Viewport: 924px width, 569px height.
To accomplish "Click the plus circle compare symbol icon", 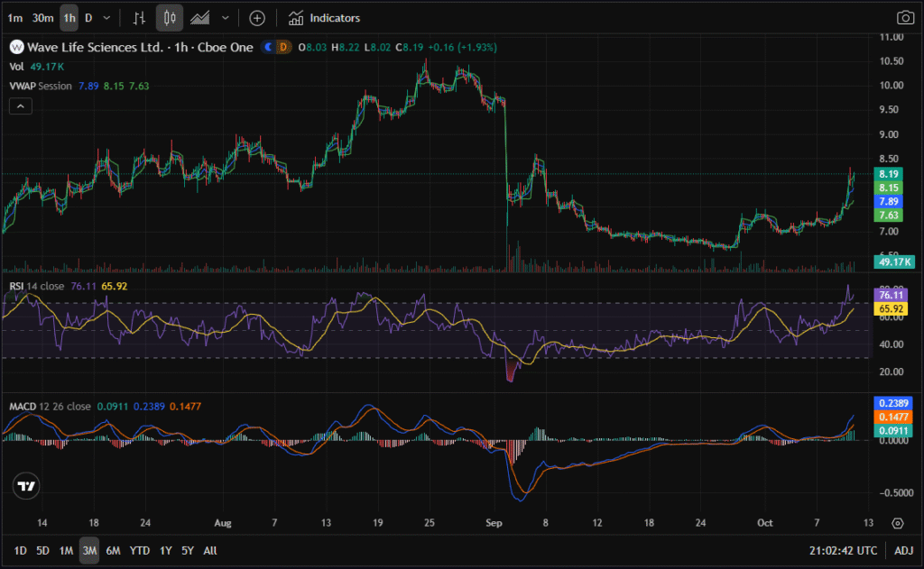I will (257, 17).
